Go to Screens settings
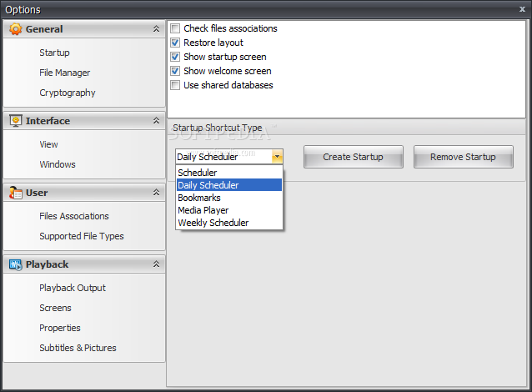The width and height of the screenshot is (532, 392). [55, 308]
